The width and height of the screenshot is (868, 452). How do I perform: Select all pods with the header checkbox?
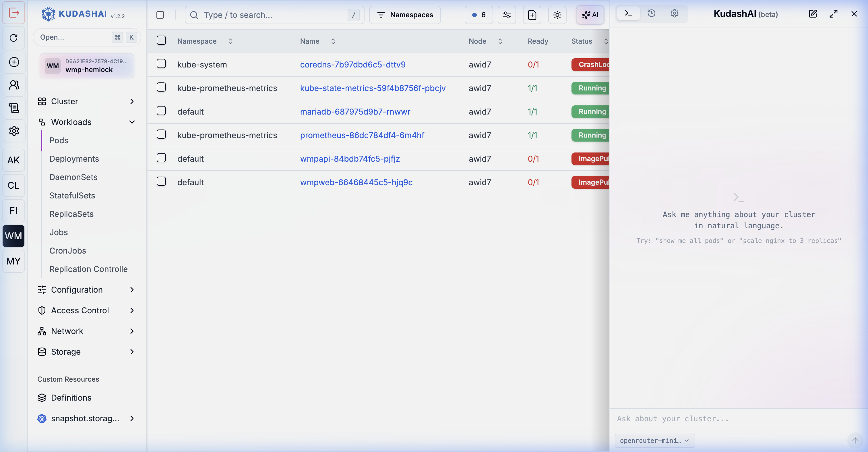pyautogui.click(x=161, y=40)
